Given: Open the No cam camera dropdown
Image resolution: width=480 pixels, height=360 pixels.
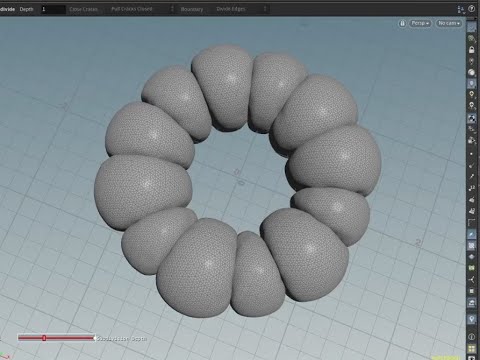Looking at the screenshot, I should pyautogui.click(x=449, y=23).
